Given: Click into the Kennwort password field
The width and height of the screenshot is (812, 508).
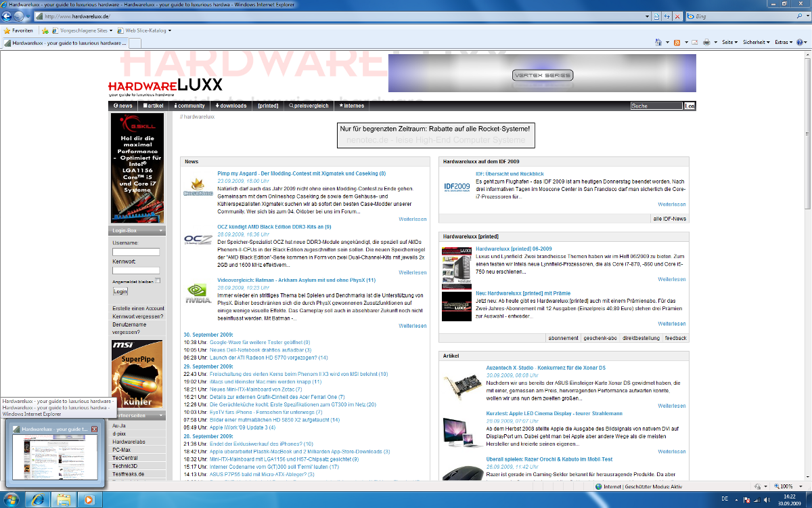Looking at the screenshot, I should (136, 270).
